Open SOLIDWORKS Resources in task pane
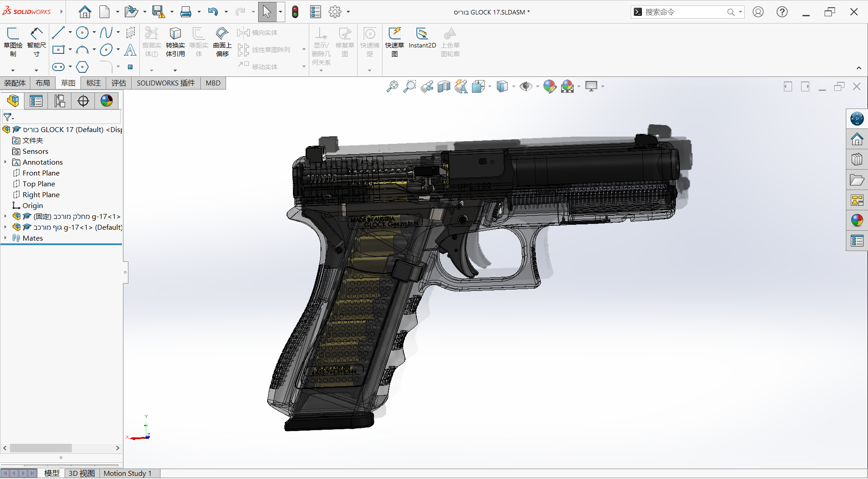868x479 pixels. click(857, 139)
